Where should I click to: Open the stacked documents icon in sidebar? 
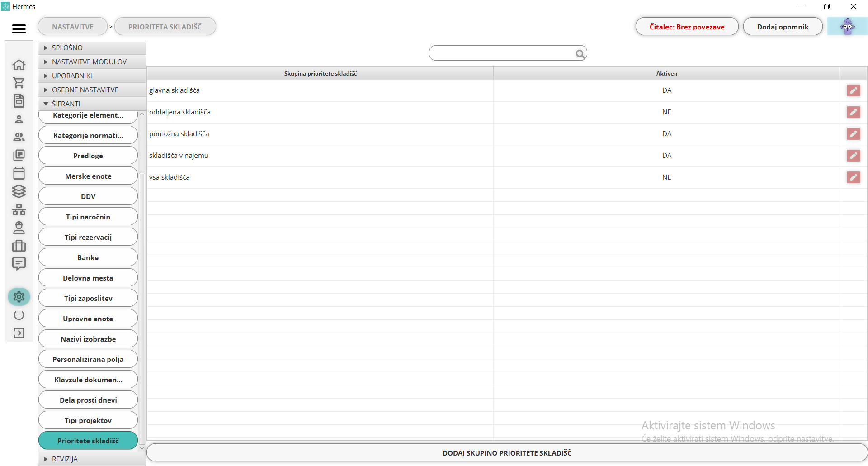point(19,155)
